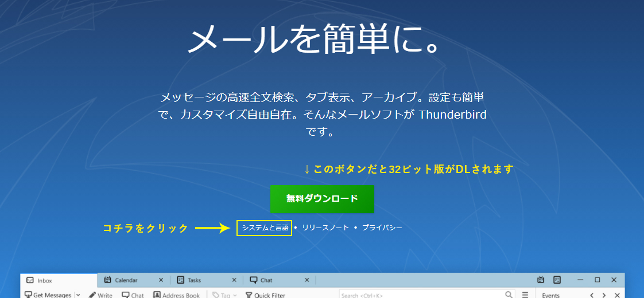
Task: Click the Events pane title
Action: pyautogui.click(x=551, y=295)
